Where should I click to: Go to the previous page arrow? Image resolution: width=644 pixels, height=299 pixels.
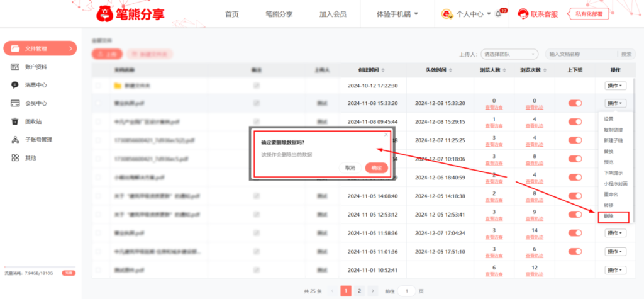(333, 291)
